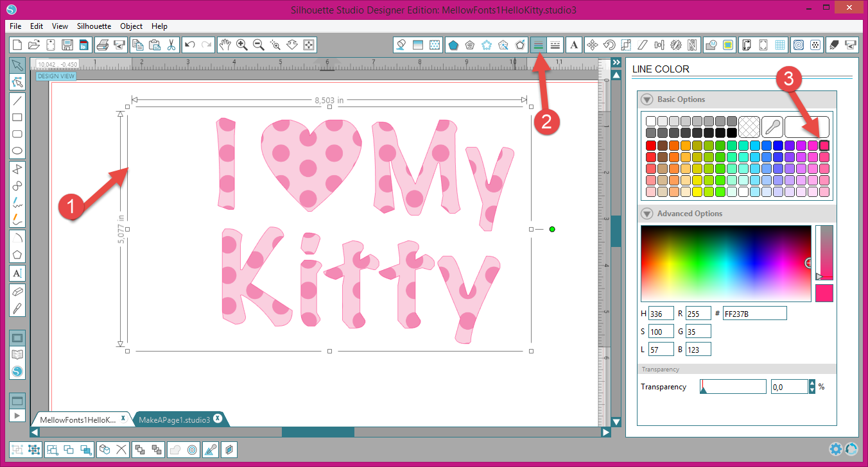Open the Offset tool in bottom toolbar
The height and width of the screenshot is (467, 868).
(192, 450)
